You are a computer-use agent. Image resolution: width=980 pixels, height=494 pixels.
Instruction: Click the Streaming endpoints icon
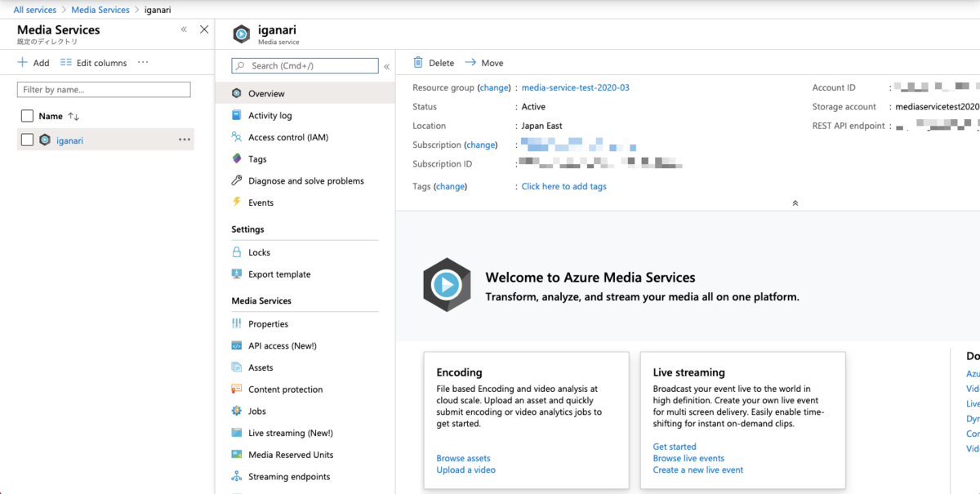[237, 477]
